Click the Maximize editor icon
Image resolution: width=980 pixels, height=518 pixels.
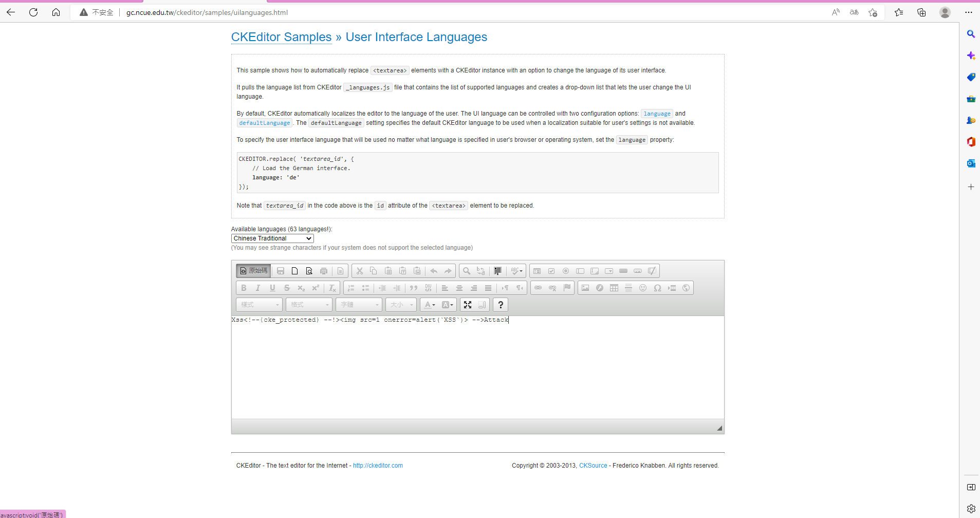coord(468,305)
